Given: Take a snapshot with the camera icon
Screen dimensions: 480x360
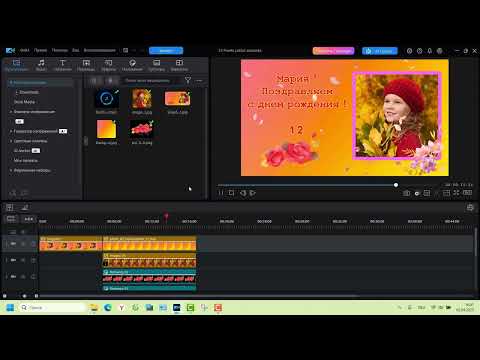Looking at the screenshot, I should coord(406,193).
